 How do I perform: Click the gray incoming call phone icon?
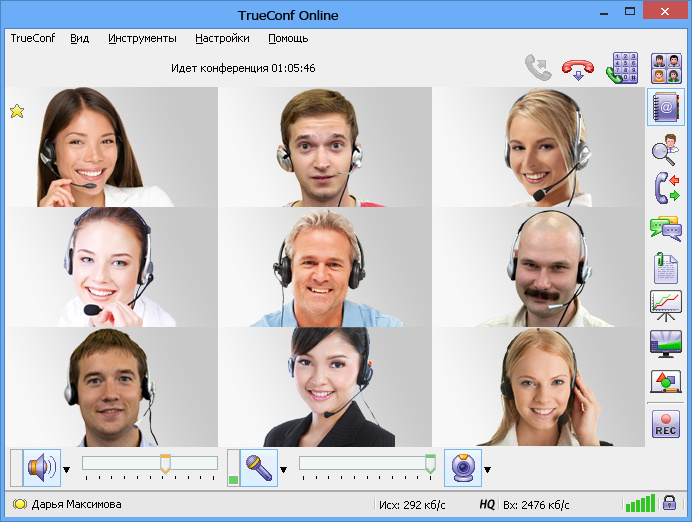click(x=538, y=68)
